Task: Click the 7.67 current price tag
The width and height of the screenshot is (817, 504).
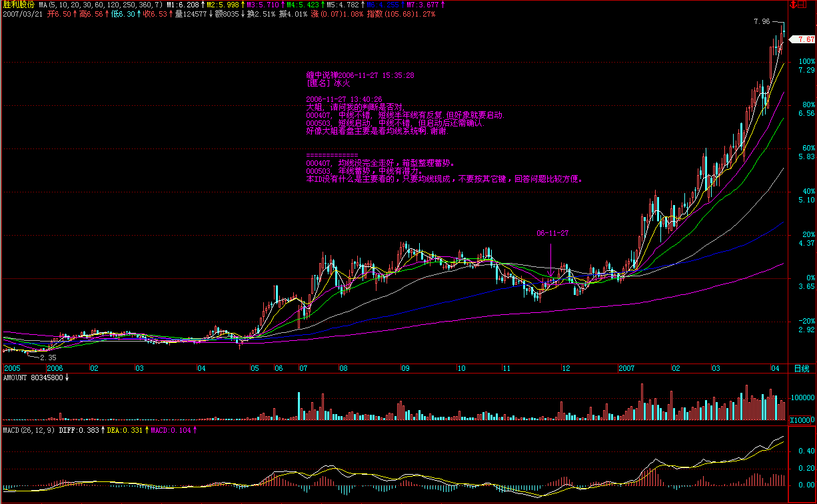Action: [x=805, y=40]
